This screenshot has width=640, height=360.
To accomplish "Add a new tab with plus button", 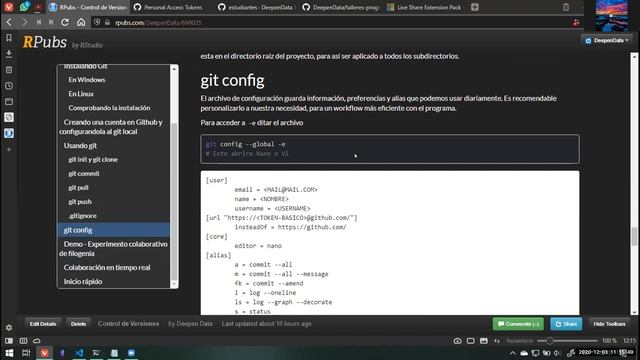I will point(475,7).
